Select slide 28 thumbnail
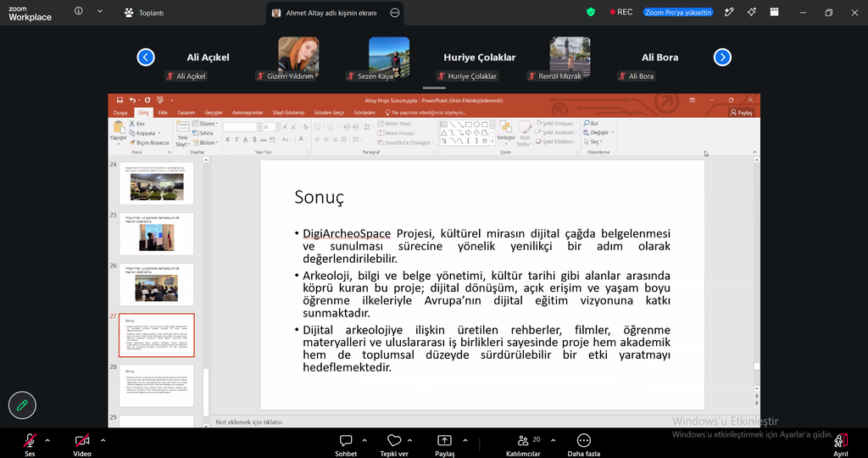The width and height of the screenshot is (868, 458). pos(157,385)
